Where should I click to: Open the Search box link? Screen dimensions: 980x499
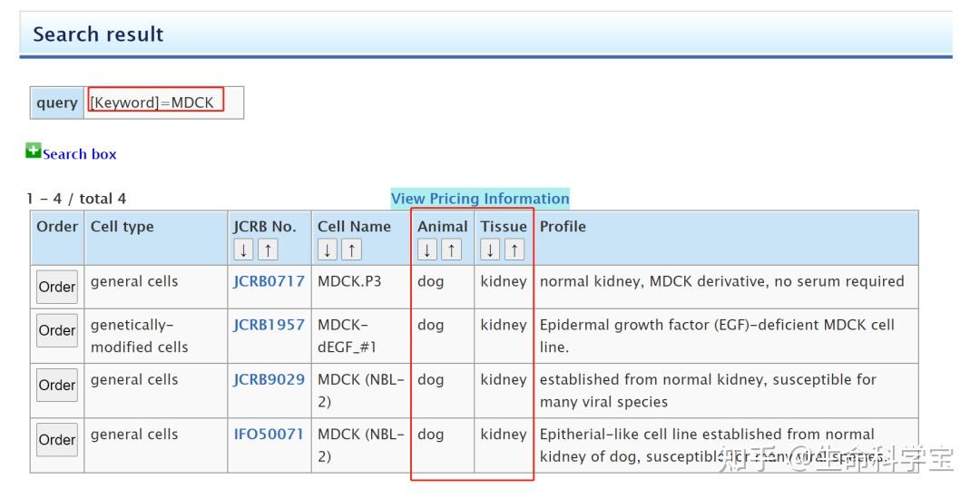[x=80, y=154]
